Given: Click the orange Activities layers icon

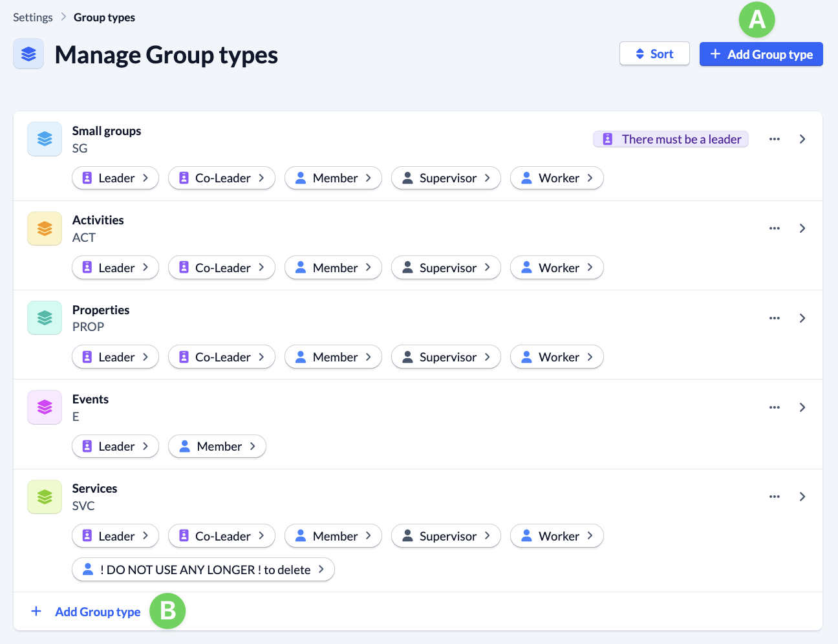Looking at the screenshot, I should coord(45,228).
